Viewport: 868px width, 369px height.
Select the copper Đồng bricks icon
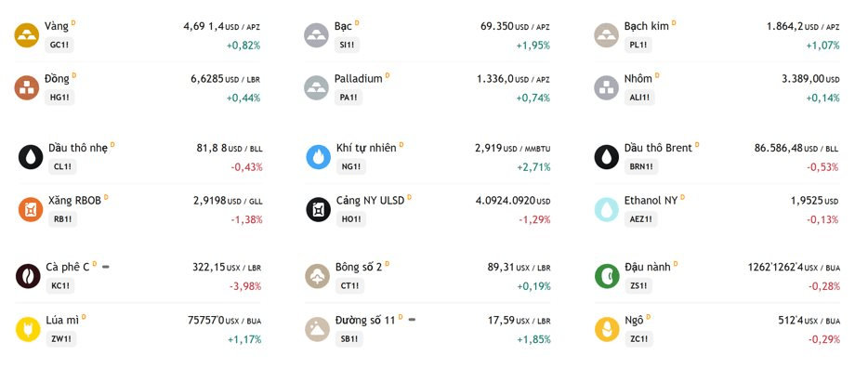tap(27, 87)
